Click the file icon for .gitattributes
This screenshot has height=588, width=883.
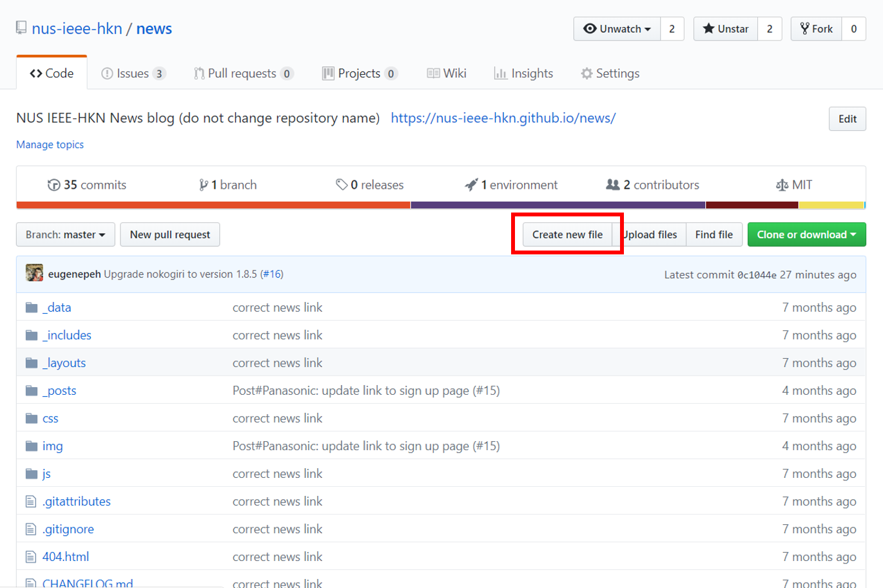[x=31, y=501]
